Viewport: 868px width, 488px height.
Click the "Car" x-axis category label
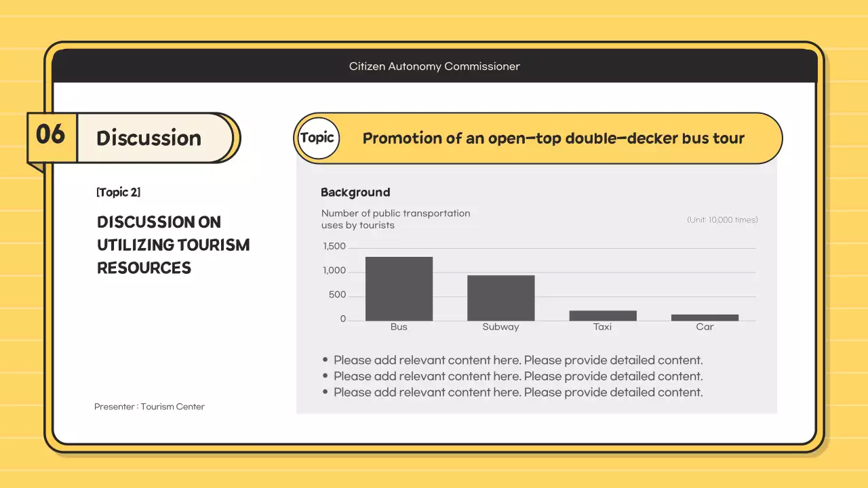705,327
